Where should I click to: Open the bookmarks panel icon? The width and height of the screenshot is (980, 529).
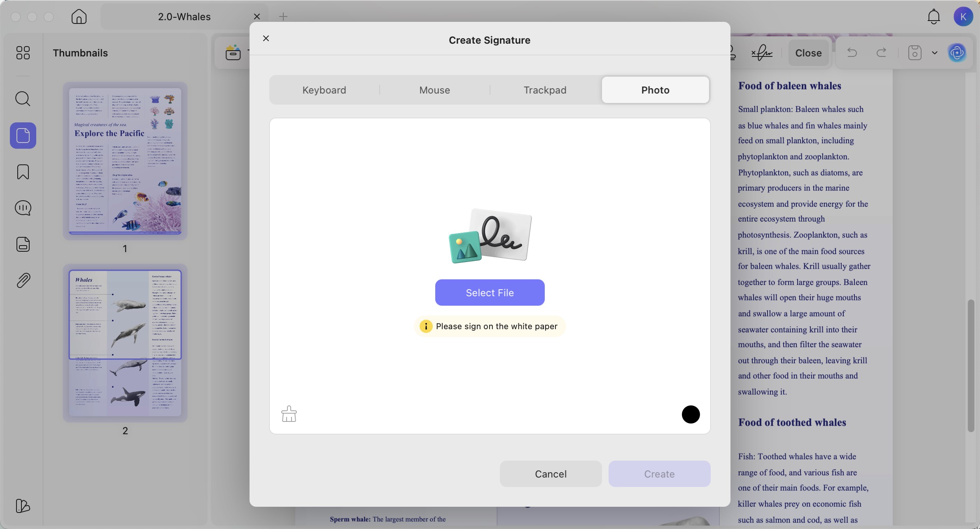pyautogui.click(x=23, y=172)
